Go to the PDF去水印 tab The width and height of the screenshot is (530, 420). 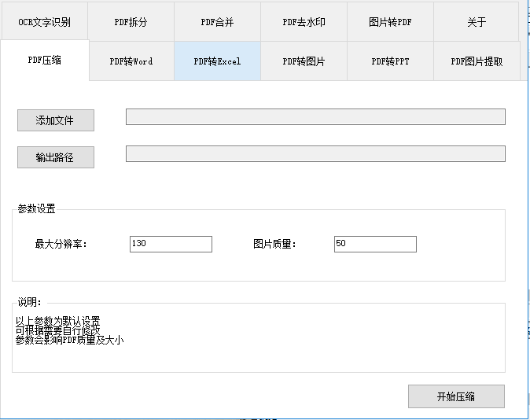304,22
